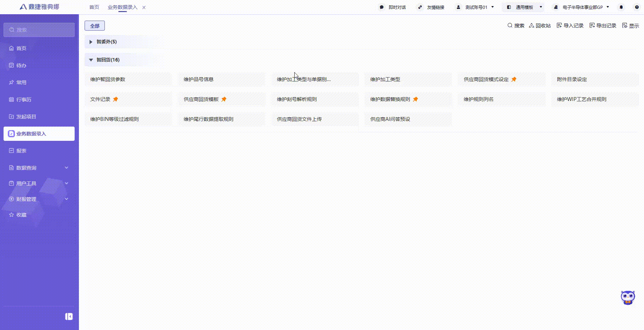The image size is (644, 330).
Task: Open the 回收站 recycle bin
Action: tap(540, 26)
